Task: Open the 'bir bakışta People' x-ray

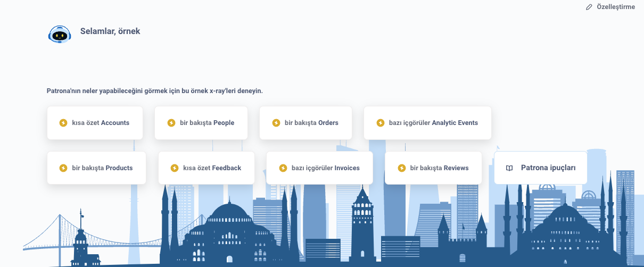Action: tap(207, 123)
